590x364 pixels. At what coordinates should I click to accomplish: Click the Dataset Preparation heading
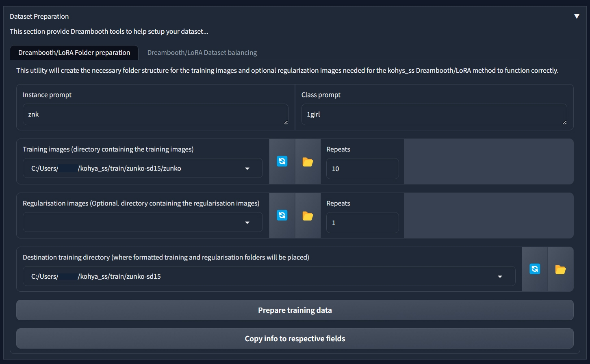39,16
